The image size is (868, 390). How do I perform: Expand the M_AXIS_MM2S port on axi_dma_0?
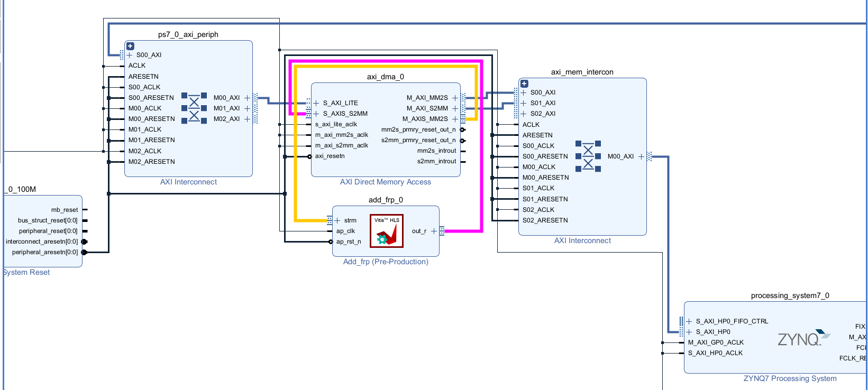click(455, 119)
